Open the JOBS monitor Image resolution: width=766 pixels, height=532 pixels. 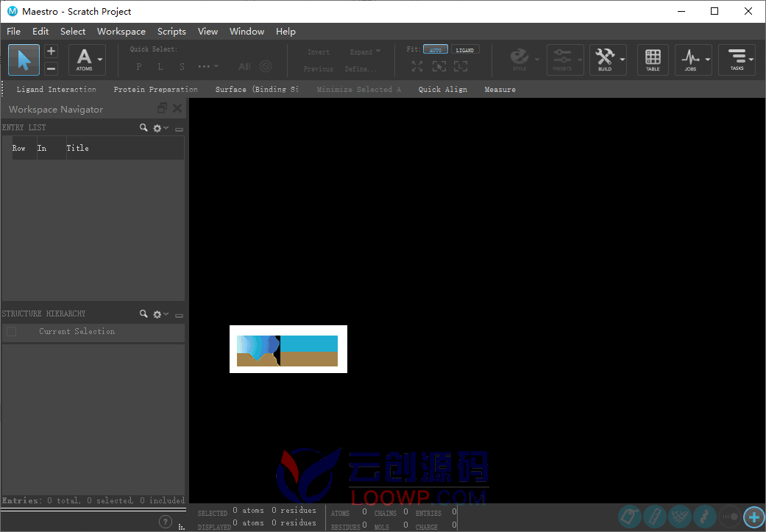click(690, 60)
